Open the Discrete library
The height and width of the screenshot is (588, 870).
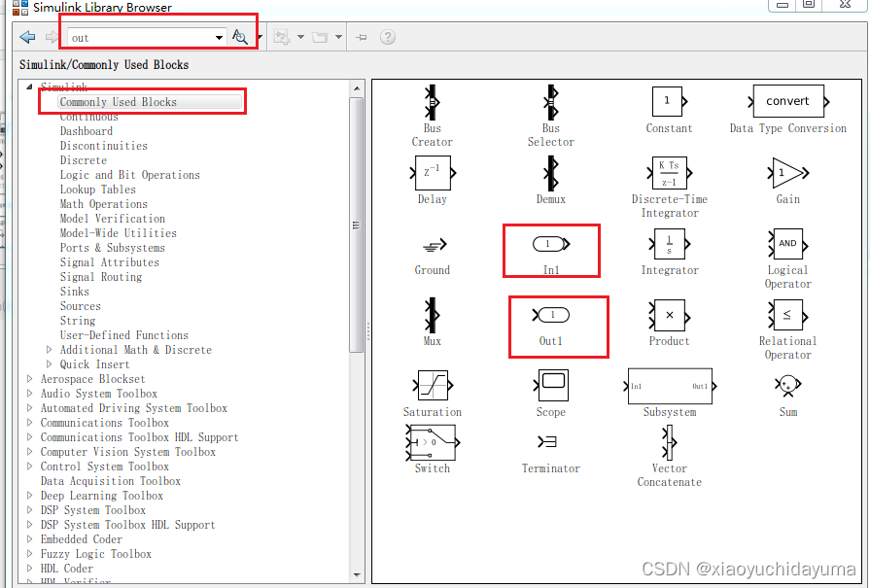click(x=84, y=160)
